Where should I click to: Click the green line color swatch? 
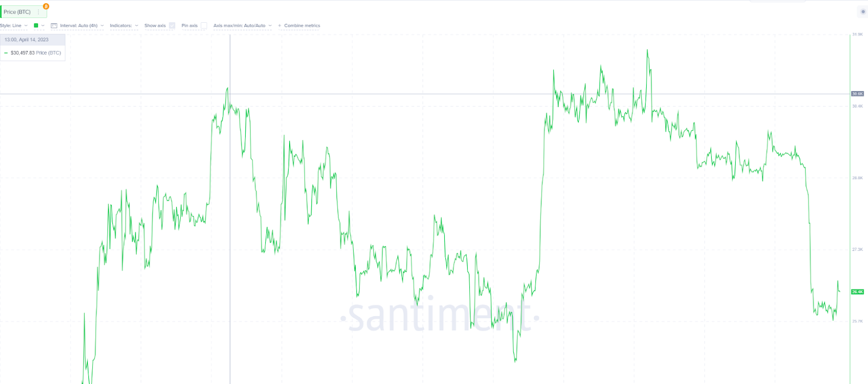click(36, 26)
